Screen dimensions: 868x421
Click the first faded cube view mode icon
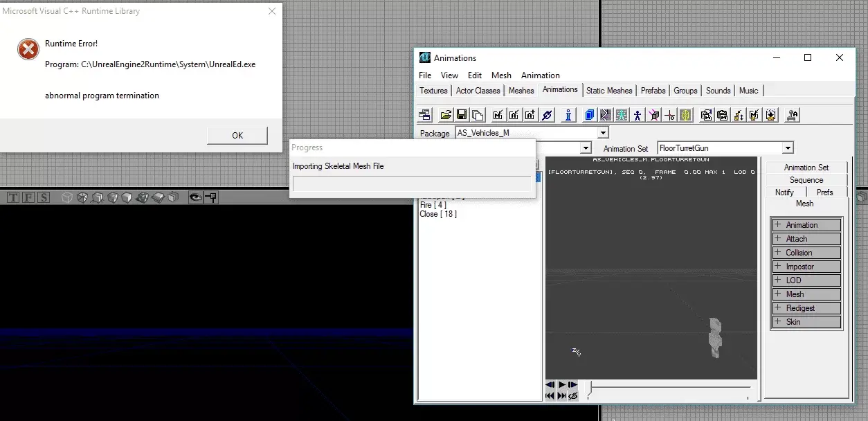[67, 197]
